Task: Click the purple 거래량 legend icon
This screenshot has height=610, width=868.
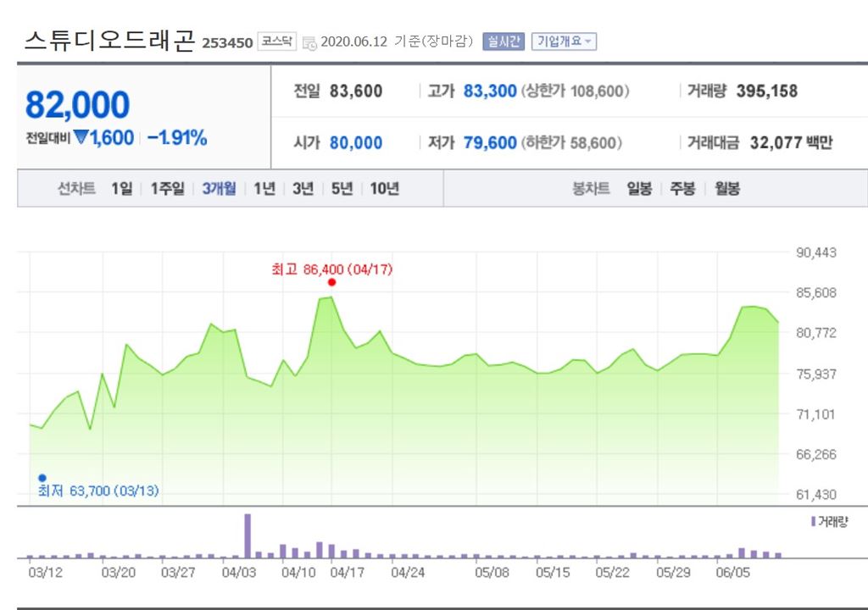Action: (814, 521)
